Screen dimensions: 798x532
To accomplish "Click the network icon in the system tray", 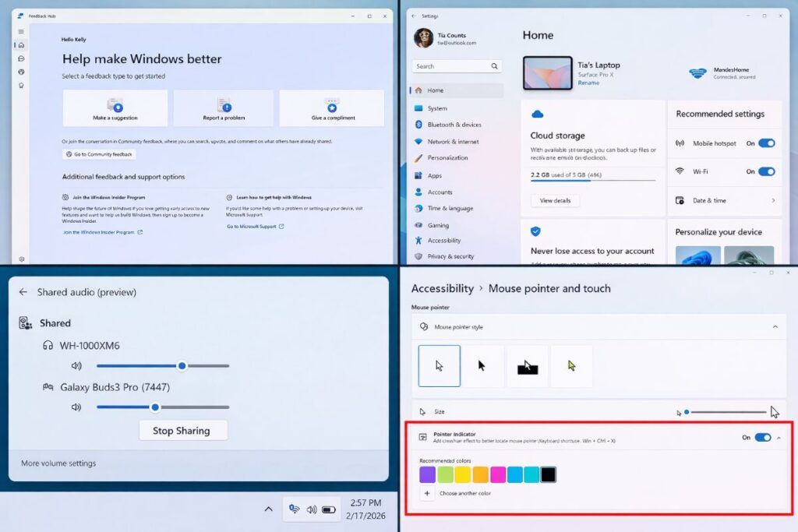I will coord(294,509).
